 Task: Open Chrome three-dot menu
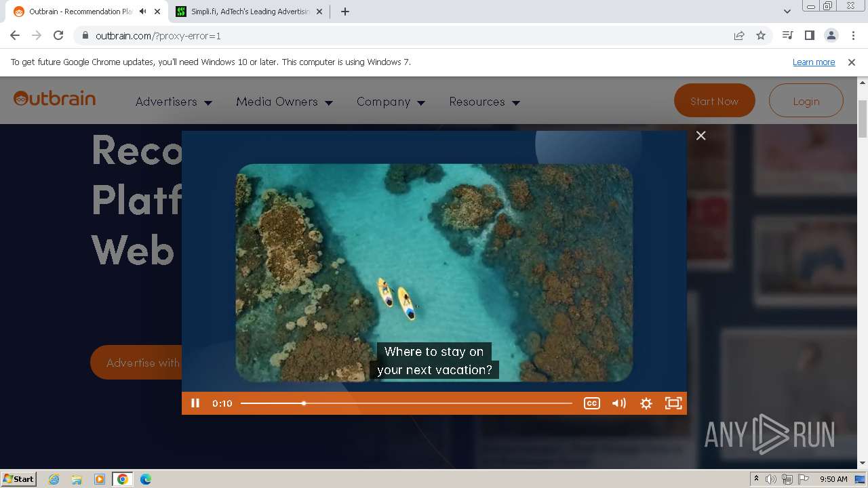(x=853, y=35)
